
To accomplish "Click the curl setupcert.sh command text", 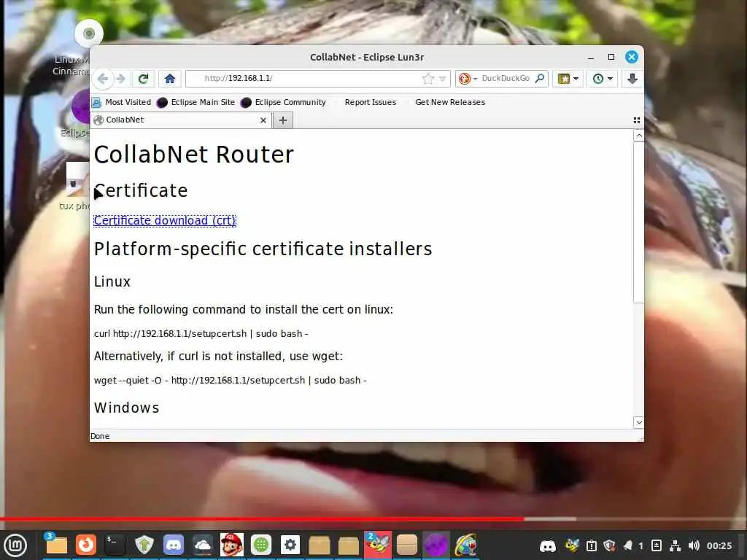I will 201,334.
